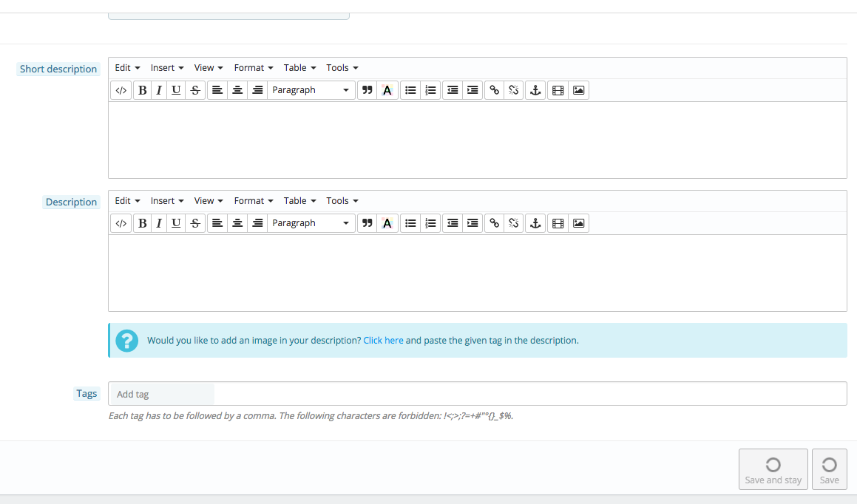Screen dimensions: 857x504
Task: Center align text in Description editor
Action: (x=237, y=223)
